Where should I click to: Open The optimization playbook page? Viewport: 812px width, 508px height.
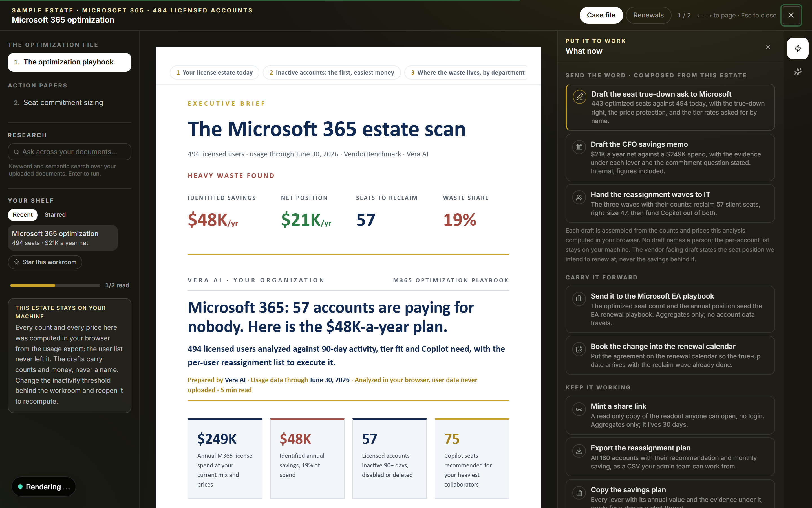pos(69,62)
